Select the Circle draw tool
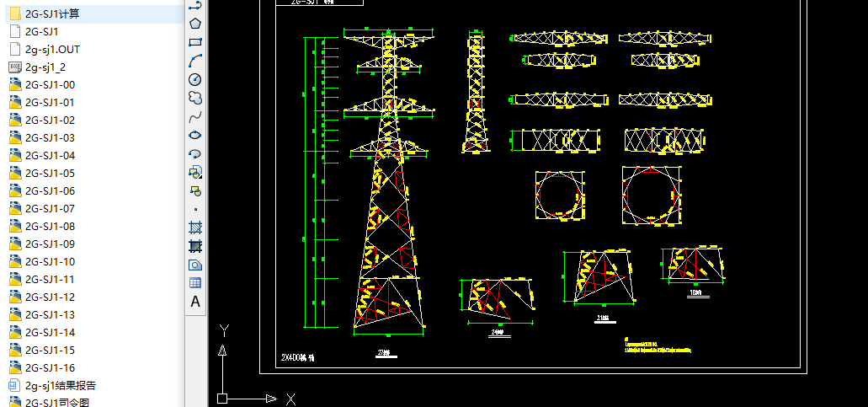 coord(194,79)
